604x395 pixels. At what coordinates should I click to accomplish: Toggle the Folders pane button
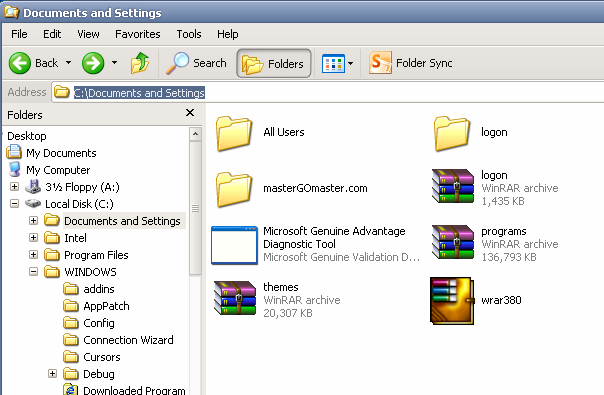click(274, 63)
